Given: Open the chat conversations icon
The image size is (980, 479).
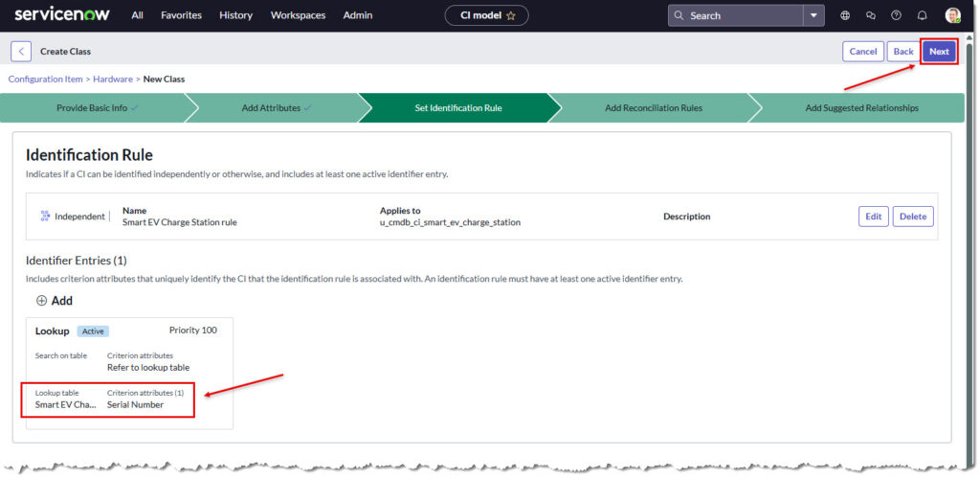Looking at the screenshot, I should pyautogui.click(x=871, y=15).
